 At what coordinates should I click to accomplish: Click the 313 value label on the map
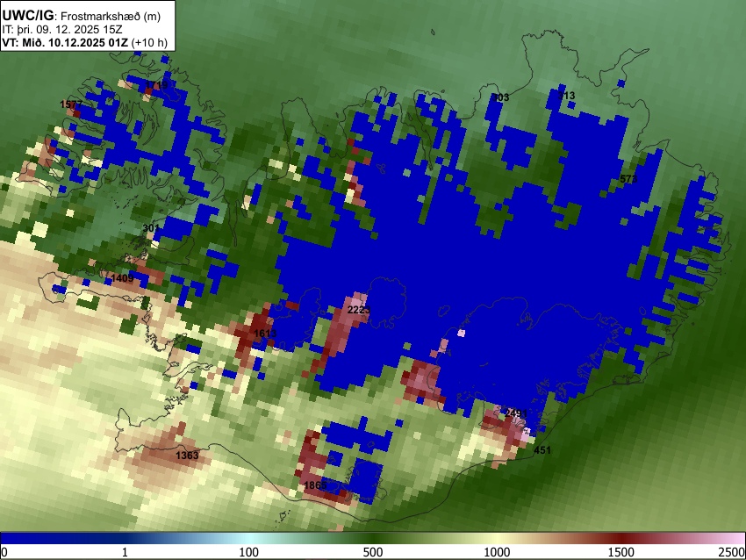coord(567,96)
